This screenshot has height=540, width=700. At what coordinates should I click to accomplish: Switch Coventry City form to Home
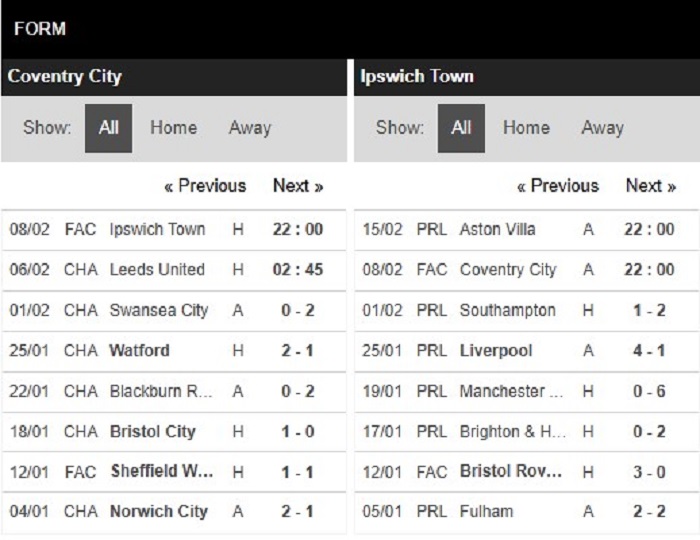173,128
